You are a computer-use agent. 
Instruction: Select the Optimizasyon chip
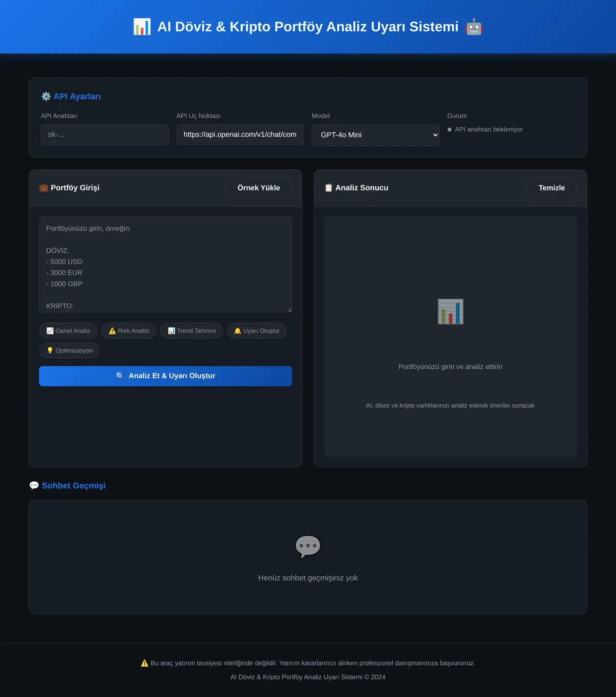coord(70,351)
